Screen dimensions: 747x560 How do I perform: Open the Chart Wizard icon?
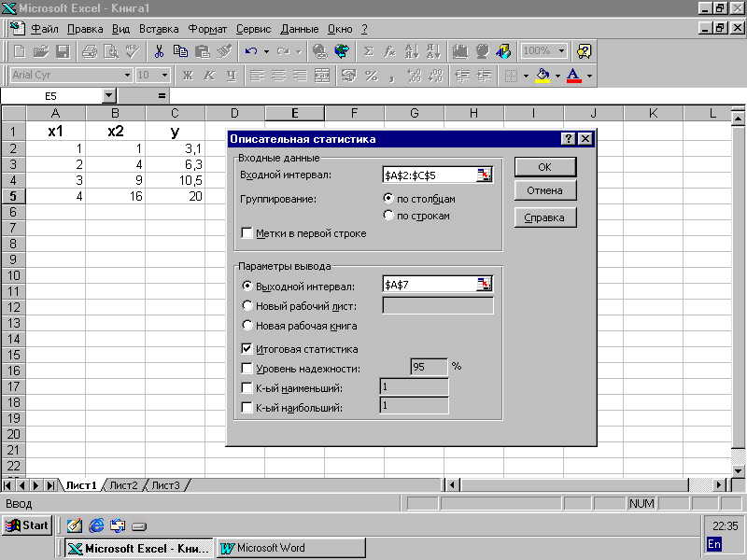click(x=459, y=51)
